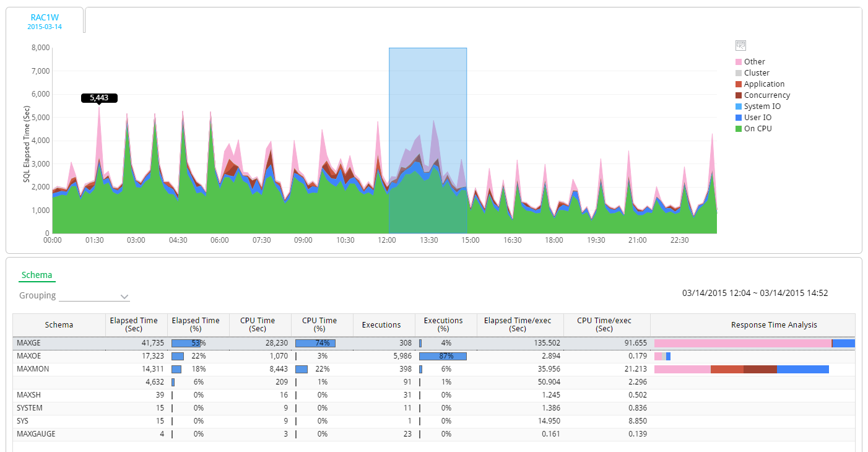This screenshot has width=868, height=452.
Task: Click the 14.950 elapsed time per exec cell
Action: [521, 421]
